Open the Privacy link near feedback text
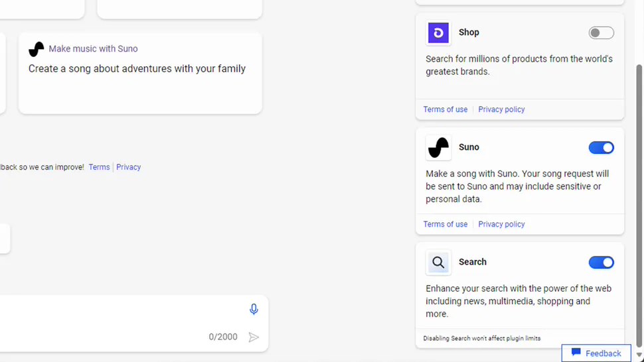Screen dimensions: 644x362 128,167
